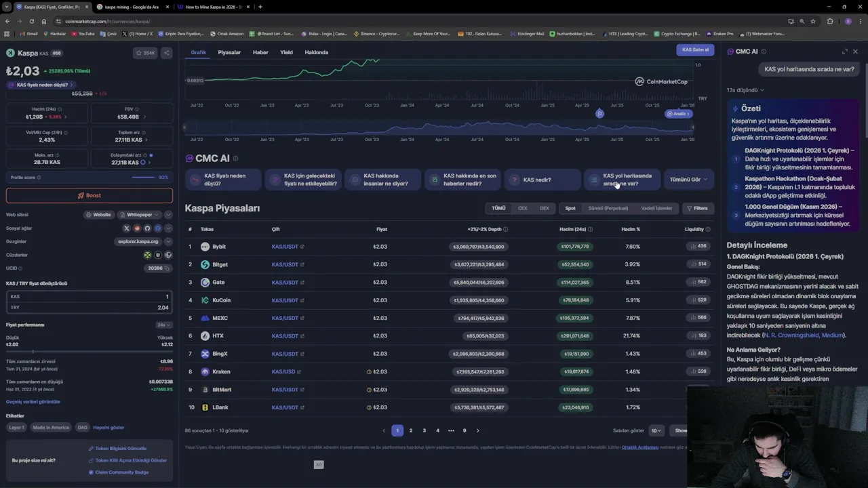Switch to the Haber tab
This screenshot has width=868, height=488.
coord(260,52)
